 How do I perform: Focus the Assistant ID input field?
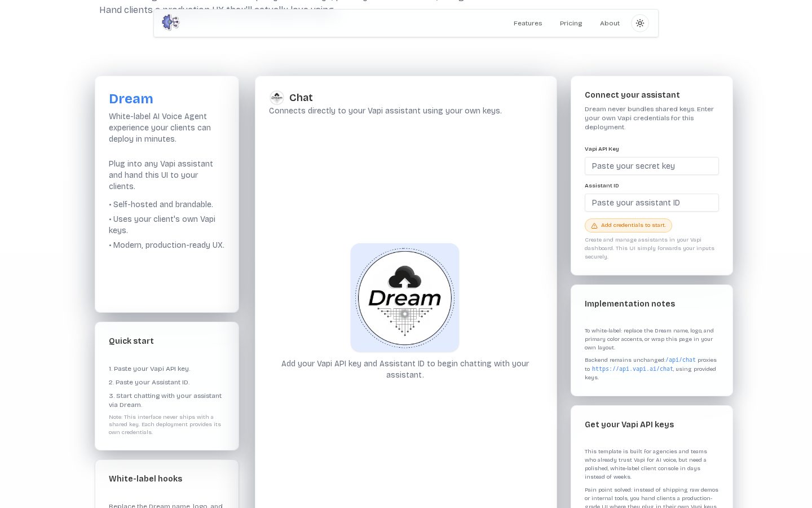tap(652, 203)
